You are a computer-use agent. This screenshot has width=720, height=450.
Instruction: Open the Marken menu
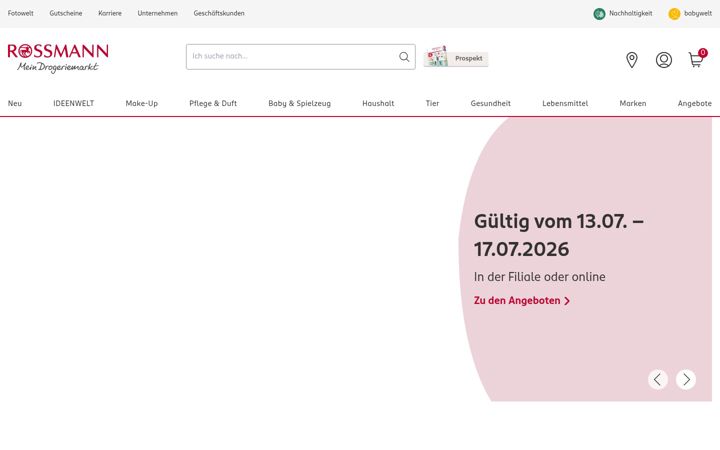[x=633, y=103]
